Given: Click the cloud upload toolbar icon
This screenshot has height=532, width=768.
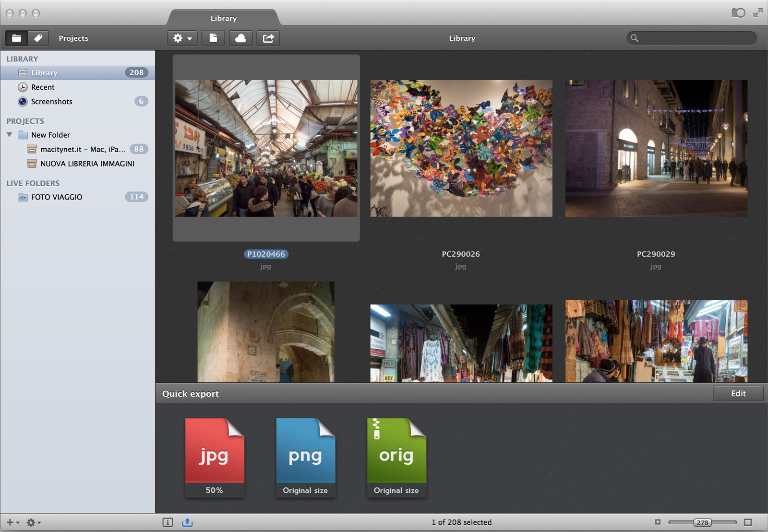Looking at the screenshot, I should click(240, 38).
